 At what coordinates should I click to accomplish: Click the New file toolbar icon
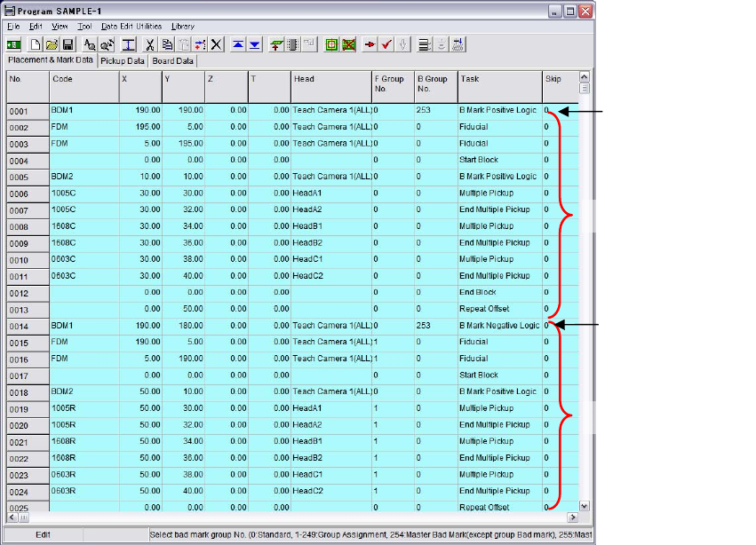coord(37,43)
